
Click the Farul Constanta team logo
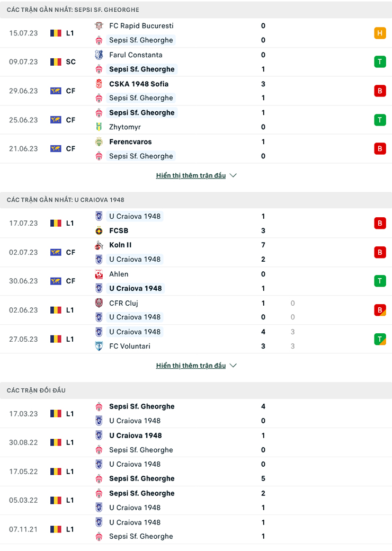pyautogui.click(x=99, y=55)
